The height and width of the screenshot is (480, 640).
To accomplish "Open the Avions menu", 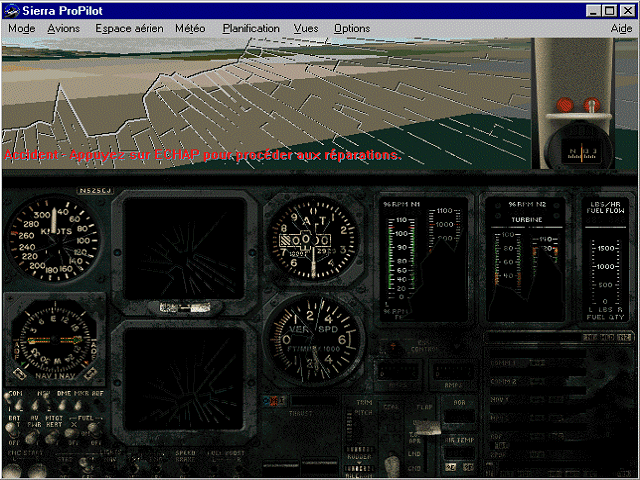I will pyautogui.click(x=64, y=29).
